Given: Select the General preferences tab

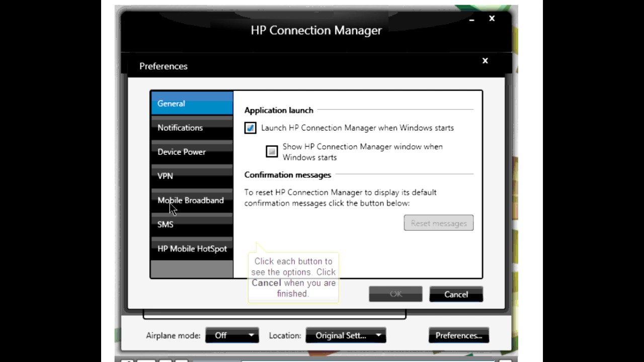Looking at the screenshot, I should pyautogui.click(x=192, y=103).
